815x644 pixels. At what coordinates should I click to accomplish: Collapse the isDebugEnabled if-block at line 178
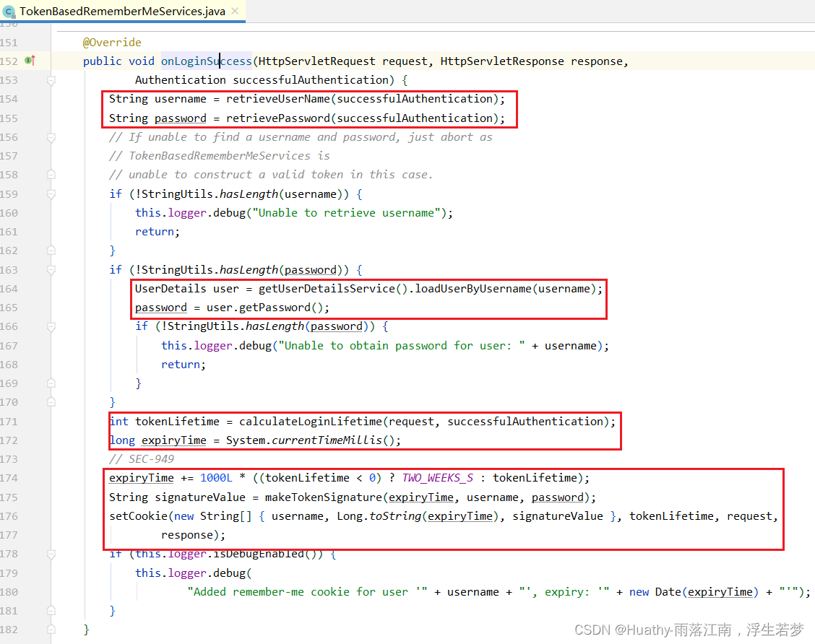(51, 554)
